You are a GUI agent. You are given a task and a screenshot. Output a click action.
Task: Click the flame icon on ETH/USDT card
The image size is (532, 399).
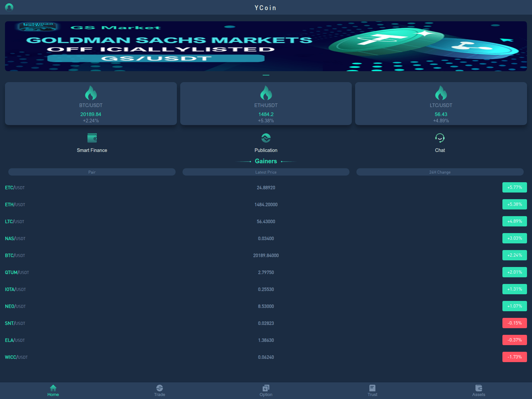click(x=266, y=93)
